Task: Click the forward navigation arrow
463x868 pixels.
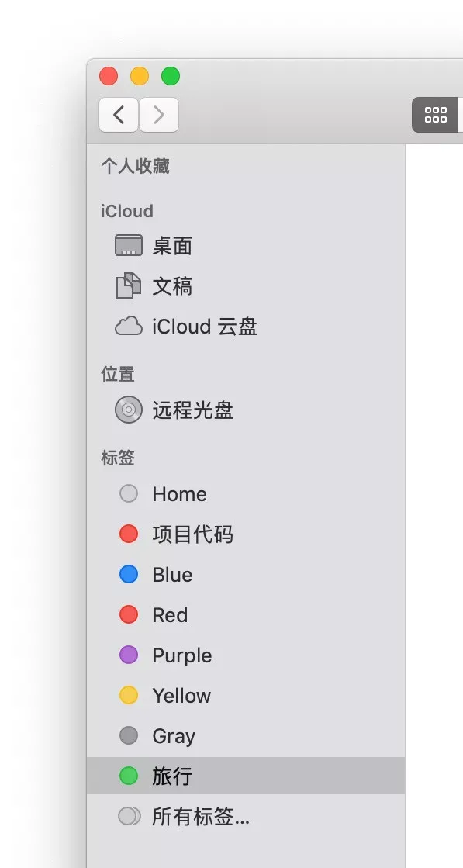Action: [159, 114]
